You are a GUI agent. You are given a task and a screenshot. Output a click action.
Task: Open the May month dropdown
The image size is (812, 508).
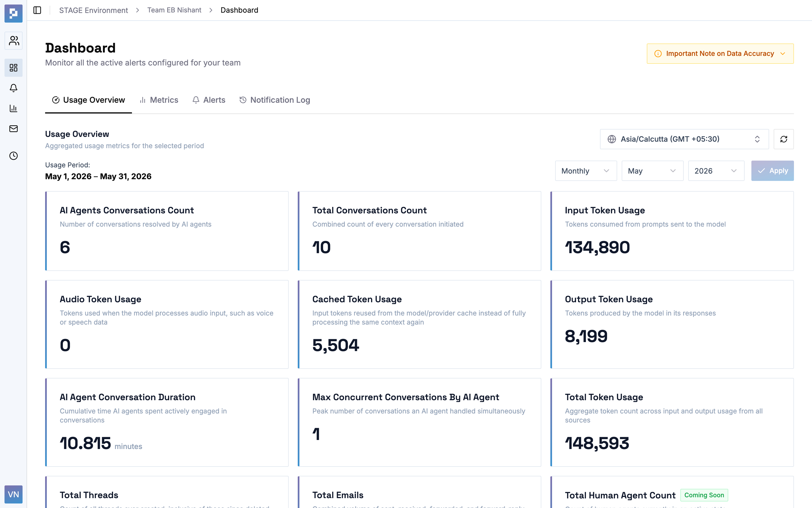click(x=652, y=171)
